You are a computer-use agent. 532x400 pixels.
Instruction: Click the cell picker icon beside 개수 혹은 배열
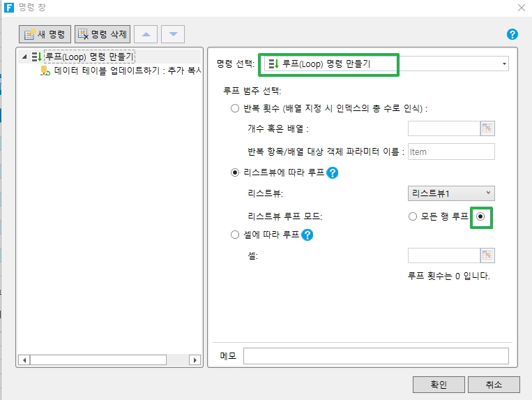pos(487,128)
